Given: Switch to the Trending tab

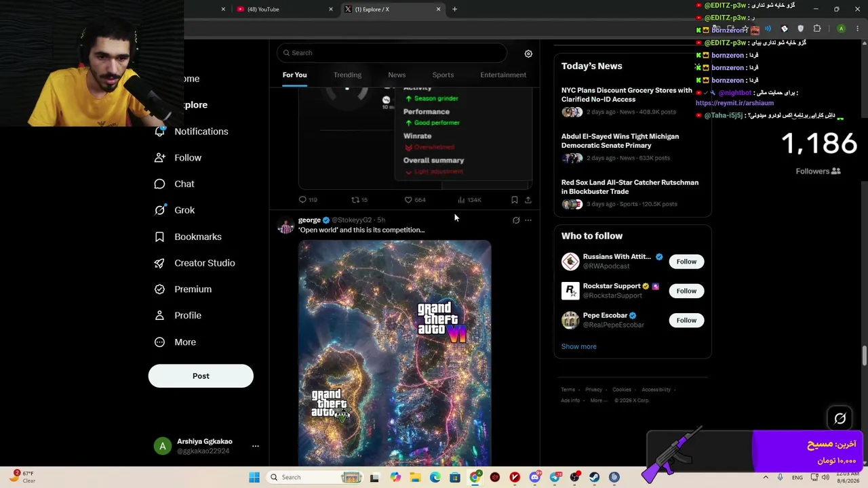Looking at the screenshot, I should click(347, 75).
